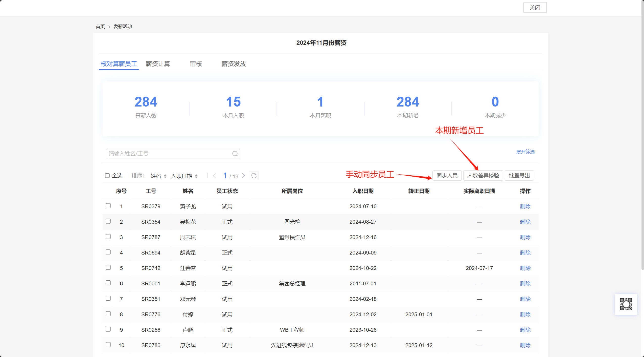Expand filters via 展开筛选
Screen dimensions: 644x357
[x=525, y=152]
